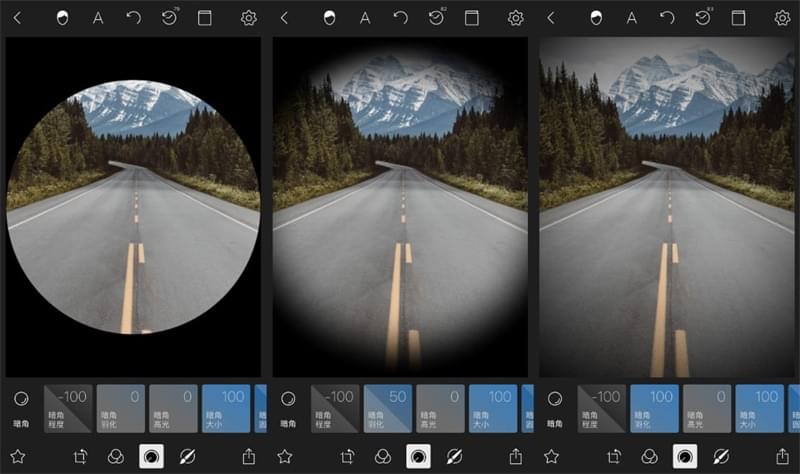Image resolution: width=800 pixels, height=474 pixels.
Task: Select highlighted vignette tool tab in middle panel
Action: coord(419,456)
